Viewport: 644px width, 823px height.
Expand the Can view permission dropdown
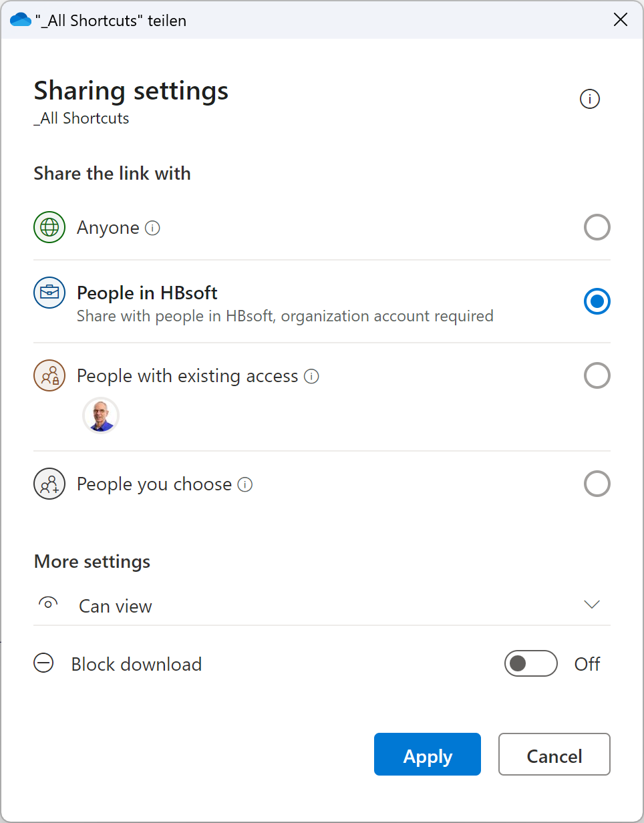(x=591, y=605)
